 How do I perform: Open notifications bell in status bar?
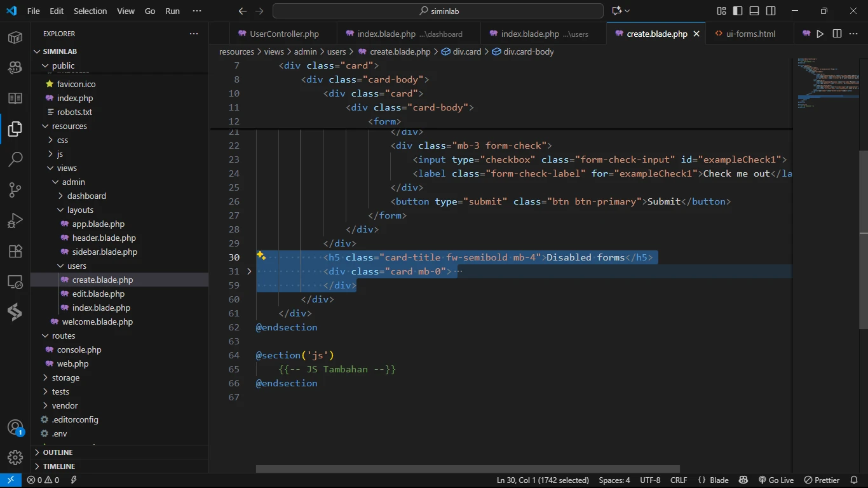tap(854, 480)
